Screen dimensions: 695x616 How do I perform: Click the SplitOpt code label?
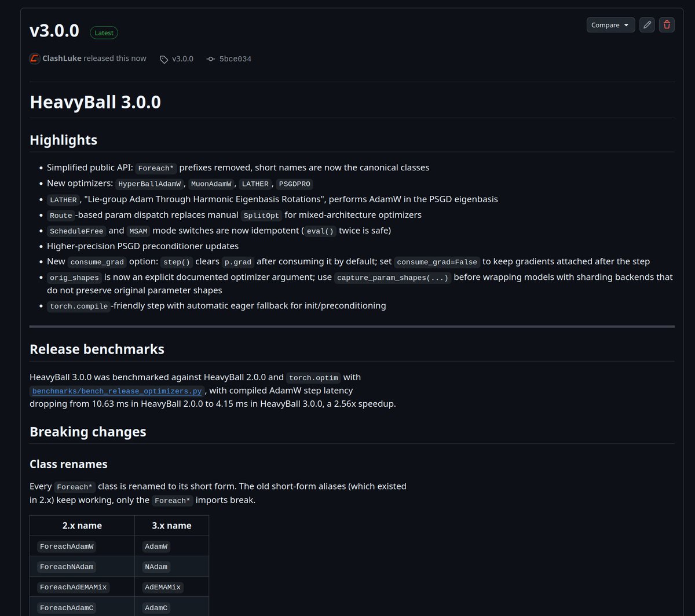(x=262, y=215)
